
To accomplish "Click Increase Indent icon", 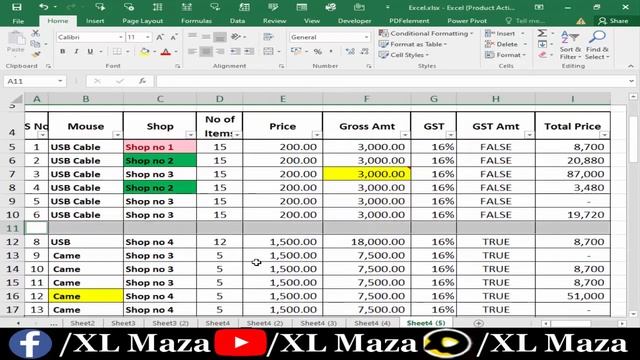I will pyautogui.click(x=249, y=51).
